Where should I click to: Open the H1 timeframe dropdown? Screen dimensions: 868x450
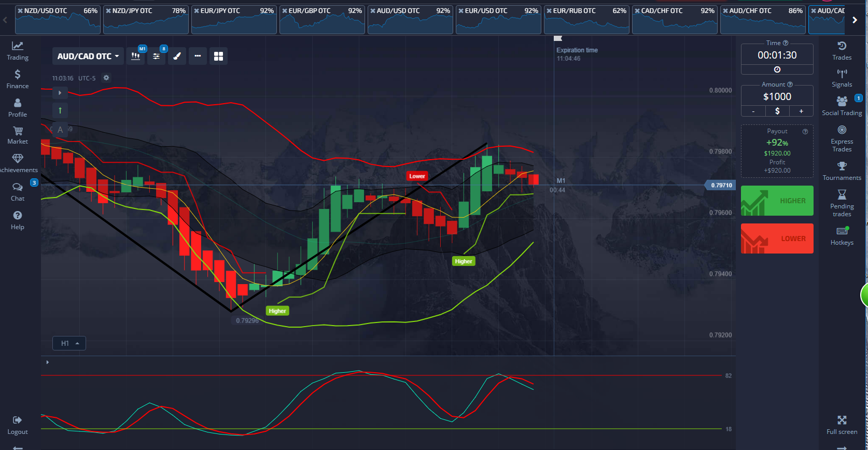(x=69, y=343)
